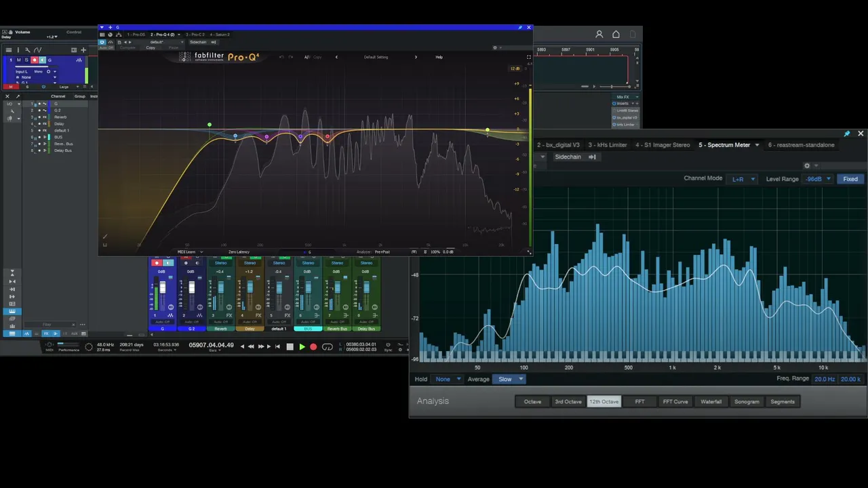This screenshot has width=868, height=488.
Task: Click the A/B compare icon in Pro-Q
Action: (x=307, y=57)
